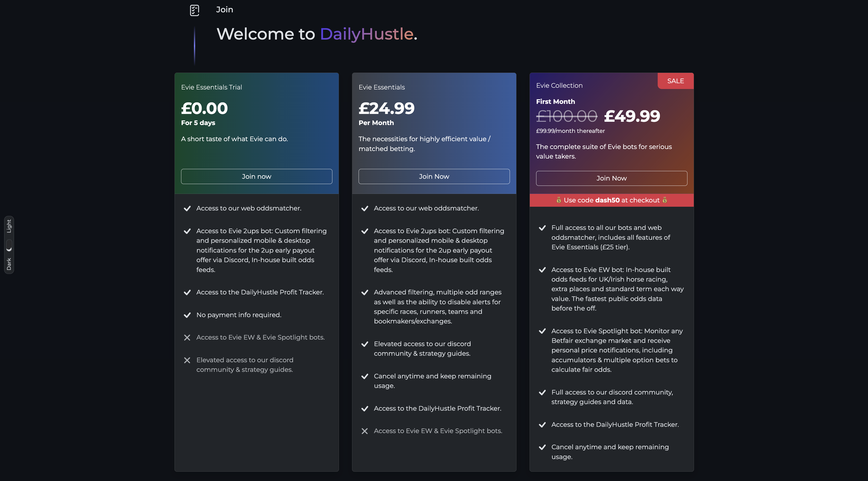Click the Light theme label
Image resolution: width=868 pixels, height=481 pixels.
[9, 226]
